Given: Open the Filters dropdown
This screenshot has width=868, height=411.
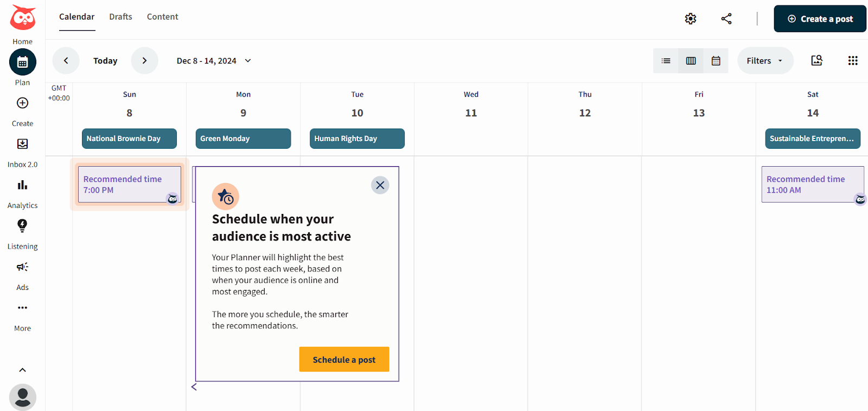Looking at the screenshot, I should [x=764, y=60].
